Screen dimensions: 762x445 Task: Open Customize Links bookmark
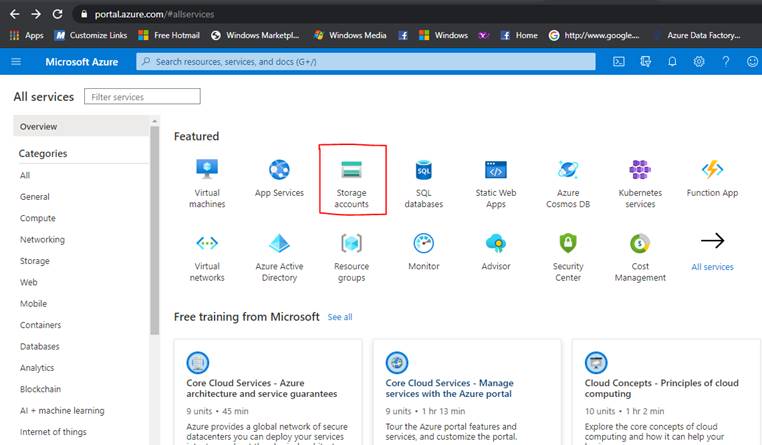[91, 35]
